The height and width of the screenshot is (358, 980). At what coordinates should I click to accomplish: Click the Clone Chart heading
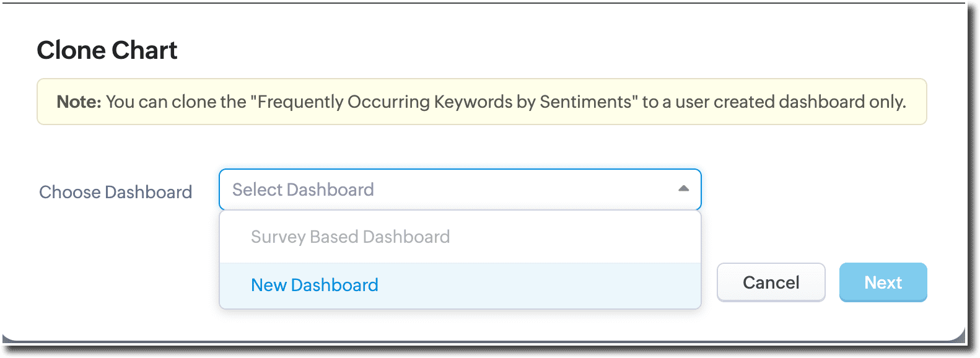click(x=107, y=50)
